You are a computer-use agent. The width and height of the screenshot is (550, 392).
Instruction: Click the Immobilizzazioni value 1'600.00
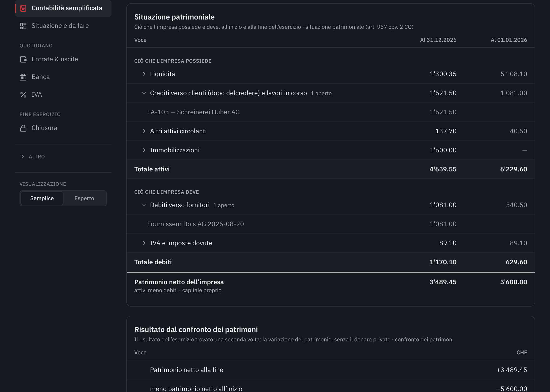point(443,150)
